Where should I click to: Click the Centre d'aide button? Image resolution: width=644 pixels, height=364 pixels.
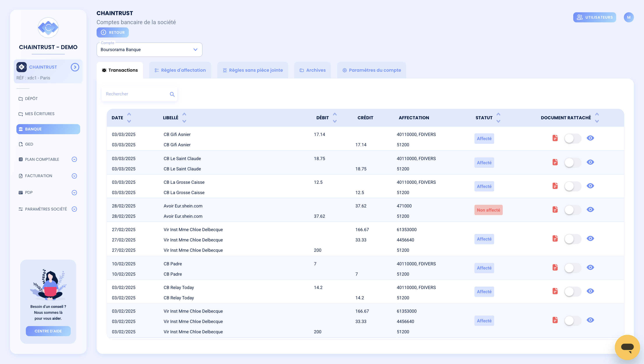coord(48,331)
